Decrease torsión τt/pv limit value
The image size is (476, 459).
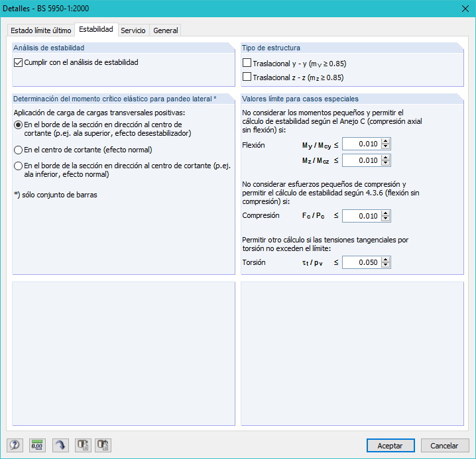(x=386, y=265)
